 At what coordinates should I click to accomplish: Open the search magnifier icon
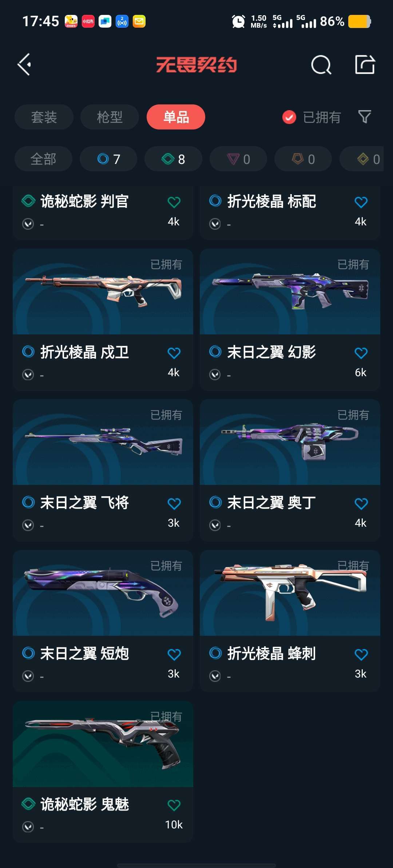(321, 65)
